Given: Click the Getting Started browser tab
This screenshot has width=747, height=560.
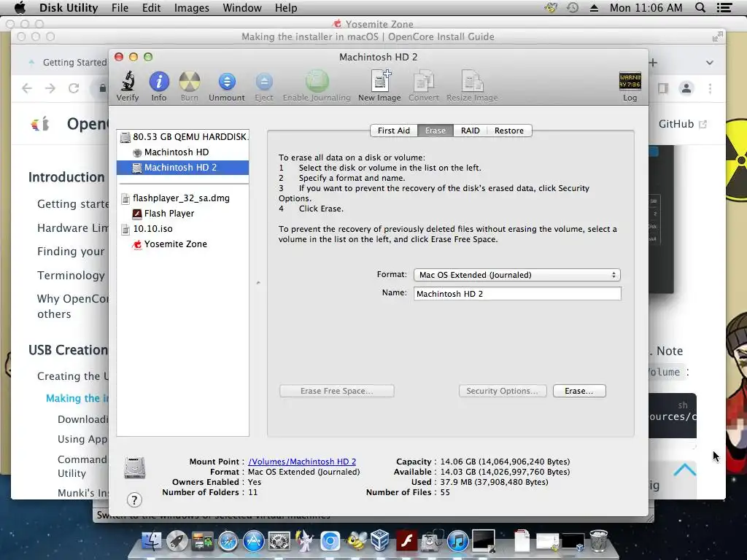Looking at the screenshot, I should pyautogui.click(x=66, y=63).
